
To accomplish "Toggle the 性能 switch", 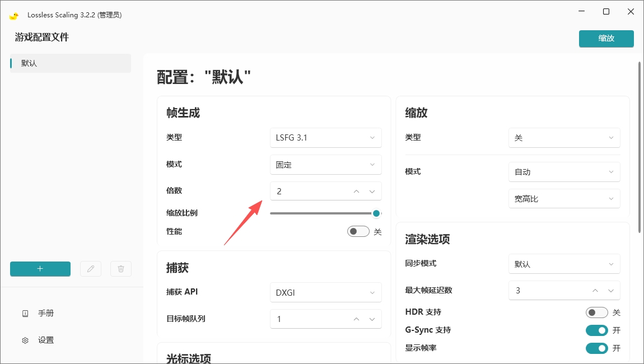I will (x=358, y=232).
